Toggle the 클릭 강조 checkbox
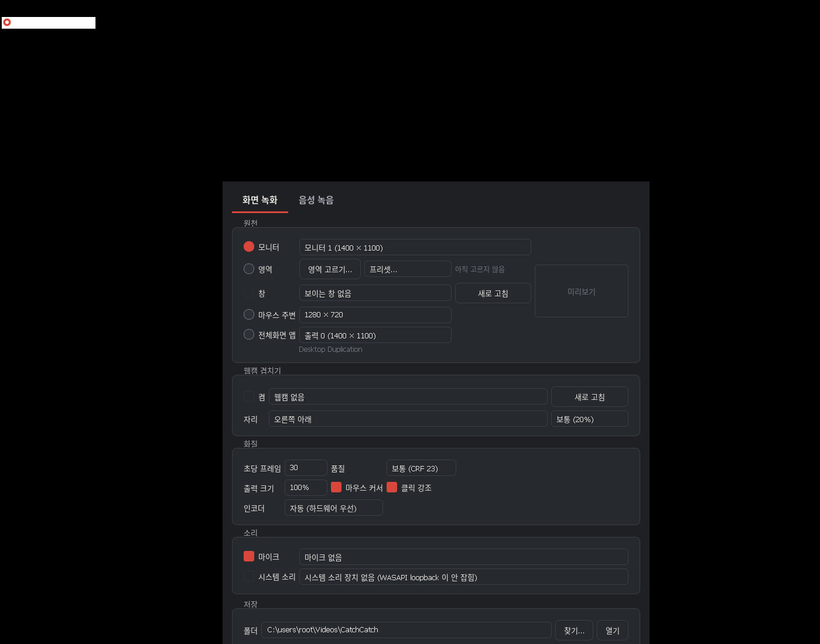820x644 pixels. [x=392, y=487]
